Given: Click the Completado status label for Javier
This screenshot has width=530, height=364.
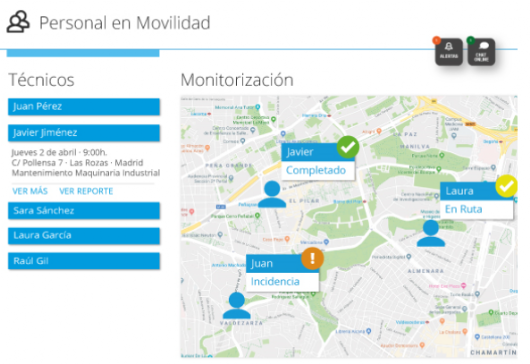Looking at the screenshot, I should pyautogui.click(x=316, y=170).
